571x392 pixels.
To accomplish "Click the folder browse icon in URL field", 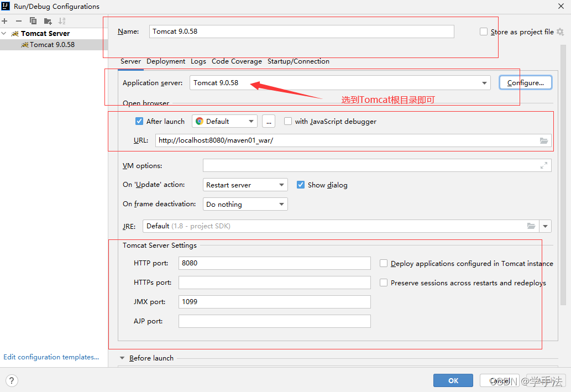I will point(544,140).
